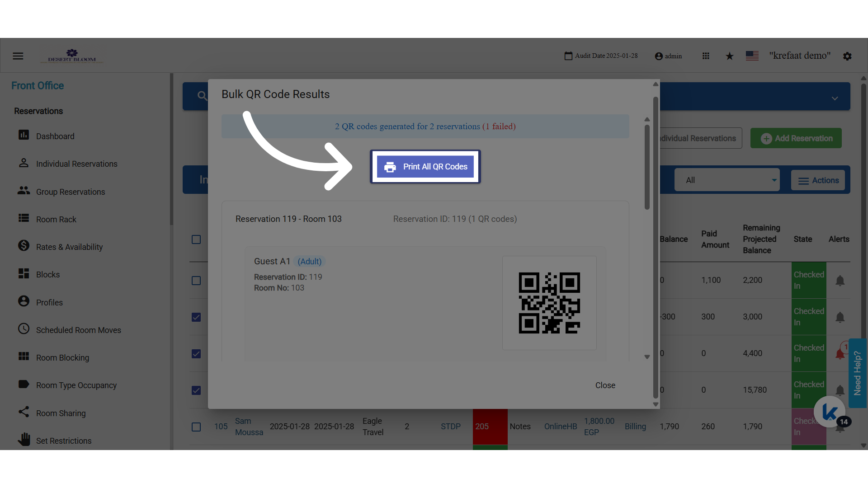The image size is (868, 488).
Task: Uncheck the box for the 15,780 balance row
Action: 196,390
